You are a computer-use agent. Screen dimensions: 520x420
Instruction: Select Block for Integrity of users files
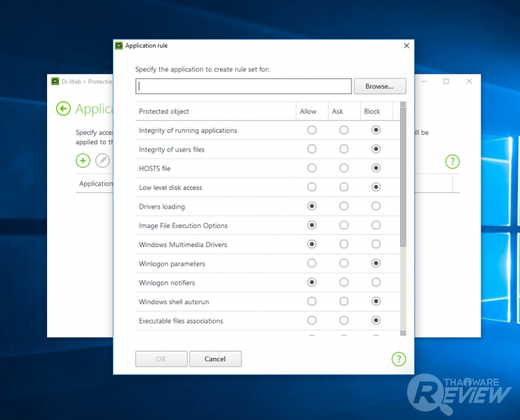[x=376, y=149]
